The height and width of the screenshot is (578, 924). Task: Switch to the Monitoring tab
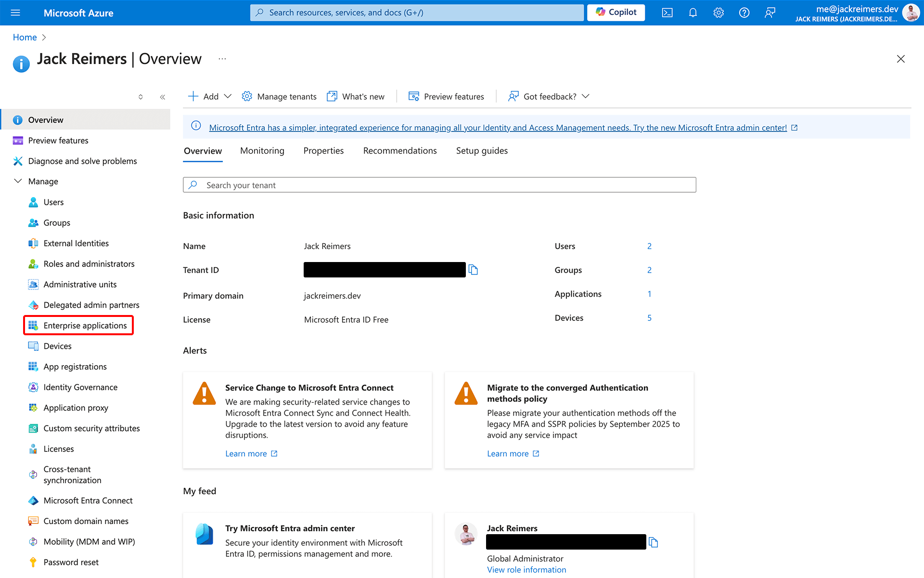(x=262, y=151)
